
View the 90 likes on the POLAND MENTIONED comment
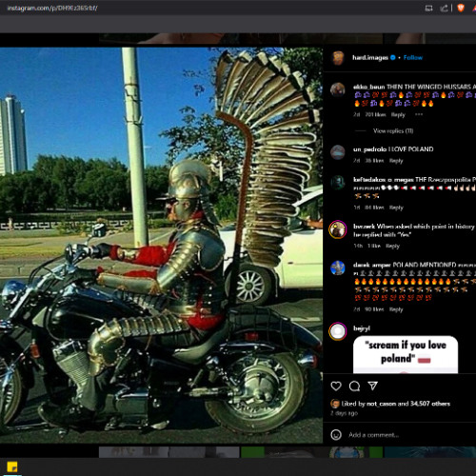[374, 309]
